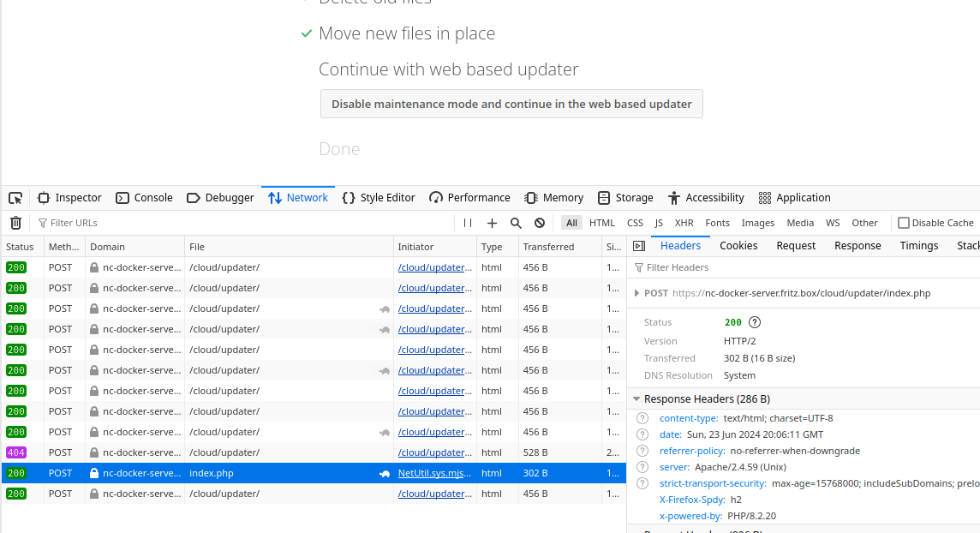
Task: Switch to the Timings details tab
Action: tap(918, 246)
